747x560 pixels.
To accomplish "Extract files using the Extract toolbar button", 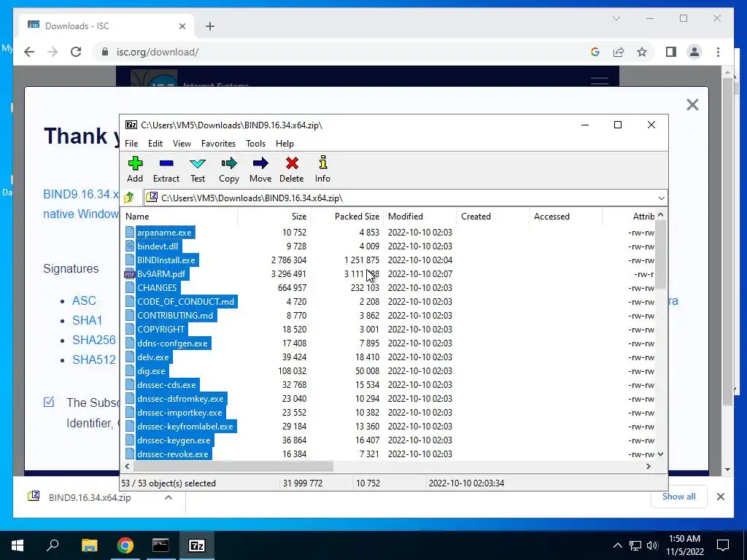I will [x=166, y=169].
